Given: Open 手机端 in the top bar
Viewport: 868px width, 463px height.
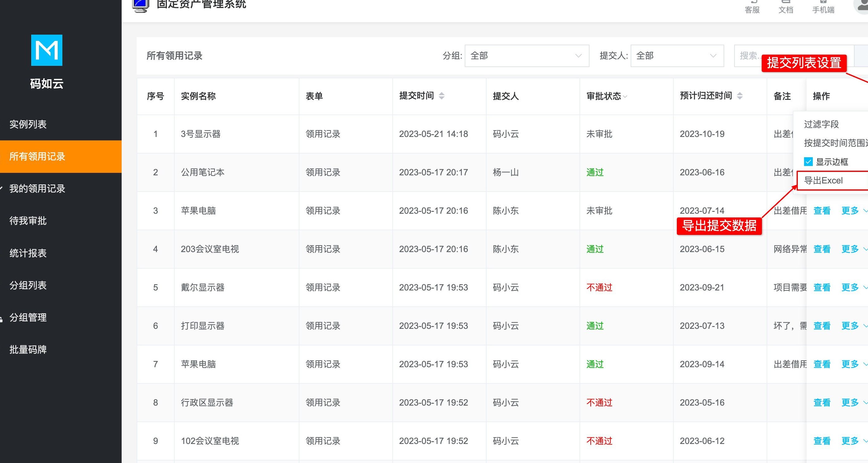Looking at the screenshot, I should click(823, 7).
